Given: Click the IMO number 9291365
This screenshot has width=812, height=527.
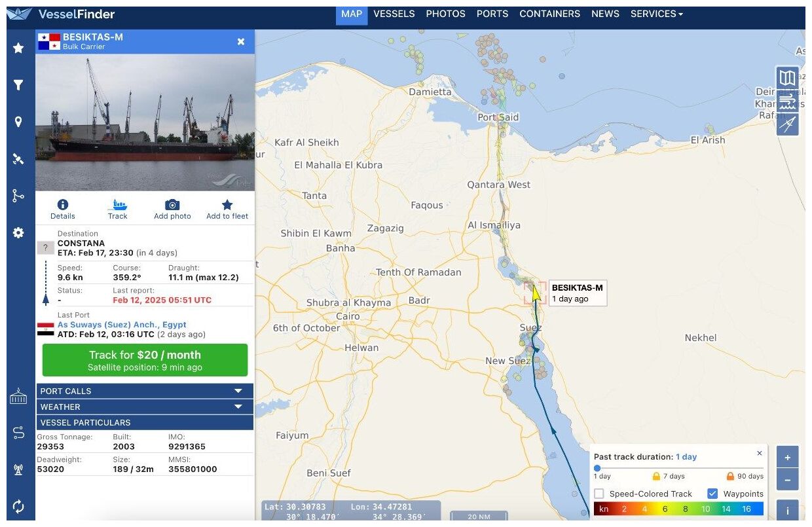Looking at the screenshot, I should [x=187, y=446].
